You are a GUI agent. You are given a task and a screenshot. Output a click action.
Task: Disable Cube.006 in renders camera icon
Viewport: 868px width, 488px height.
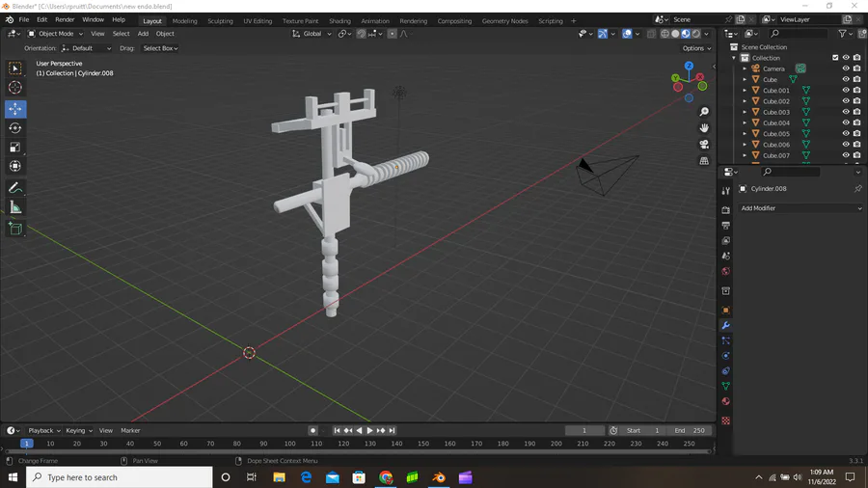(857, 145)
